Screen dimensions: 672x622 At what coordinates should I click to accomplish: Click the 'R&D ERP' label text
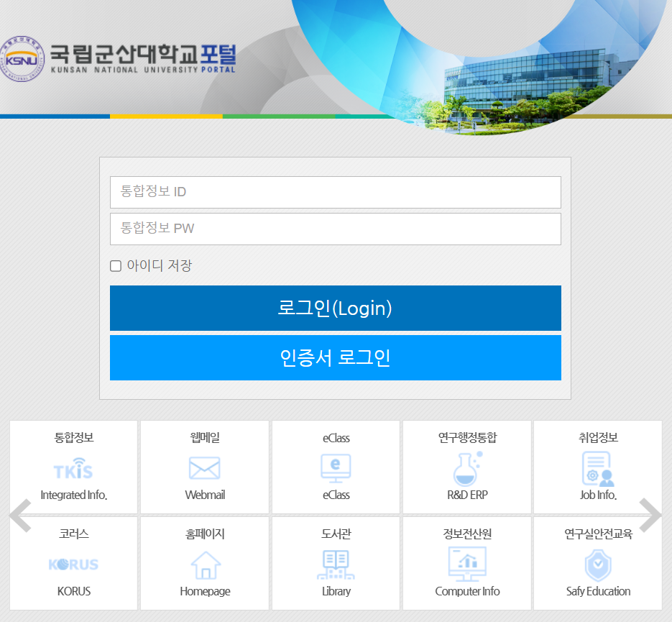tap(467, 495)
